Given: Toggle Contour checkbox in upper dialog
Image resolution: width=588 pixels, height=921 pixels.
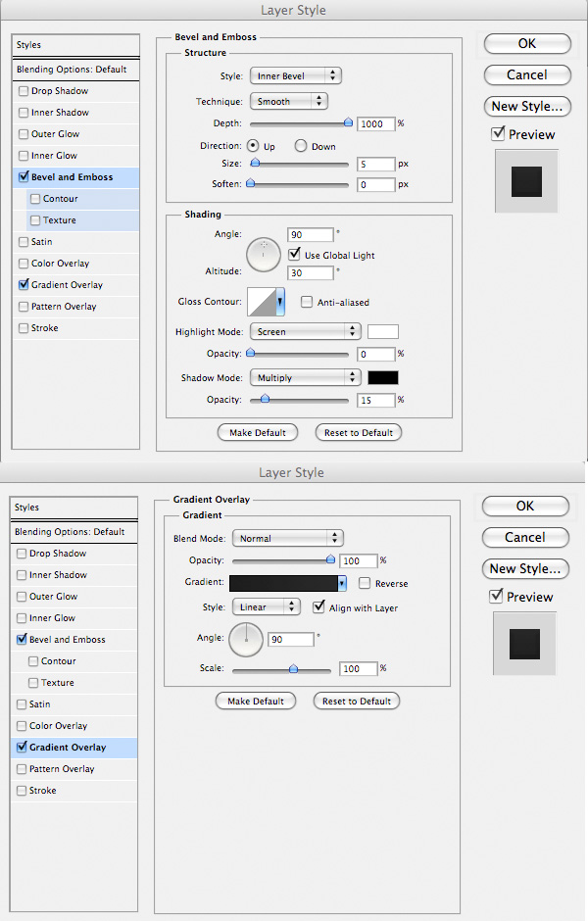Looking at the screenshot, I should (35, 199).
